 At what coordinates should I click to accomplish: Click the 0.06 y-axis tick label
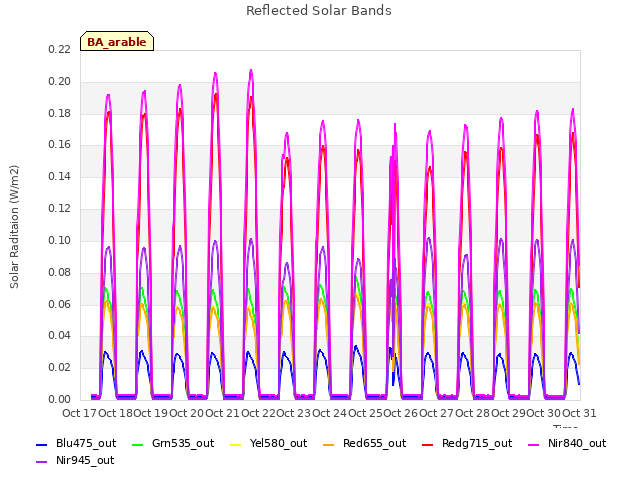60,304
